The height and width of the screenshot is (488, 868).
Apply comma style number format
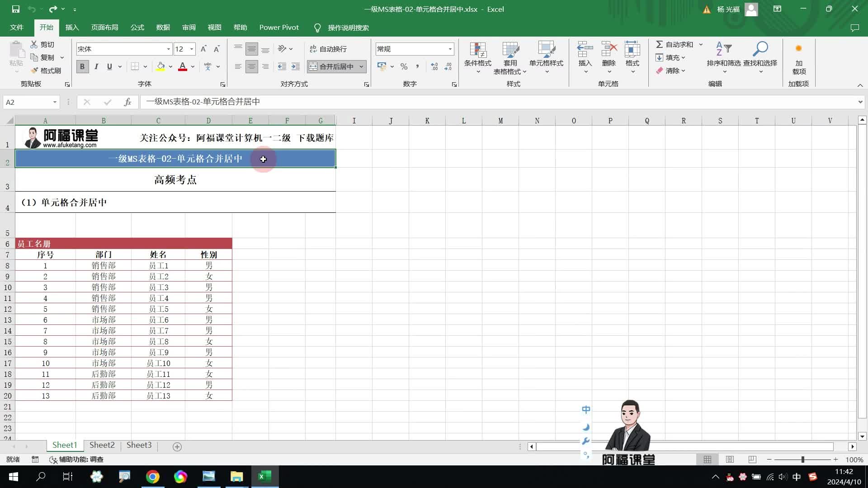pos(417,66)
